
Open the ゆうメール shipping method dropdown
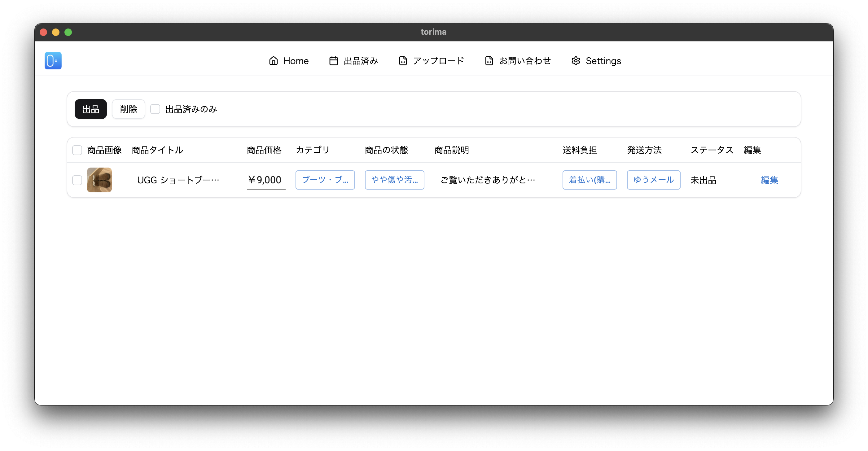(x=653, y=180)
